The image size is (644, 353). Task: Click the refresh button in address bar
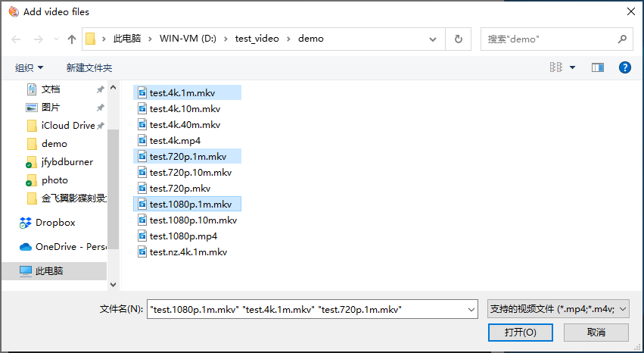pos(458,39)
